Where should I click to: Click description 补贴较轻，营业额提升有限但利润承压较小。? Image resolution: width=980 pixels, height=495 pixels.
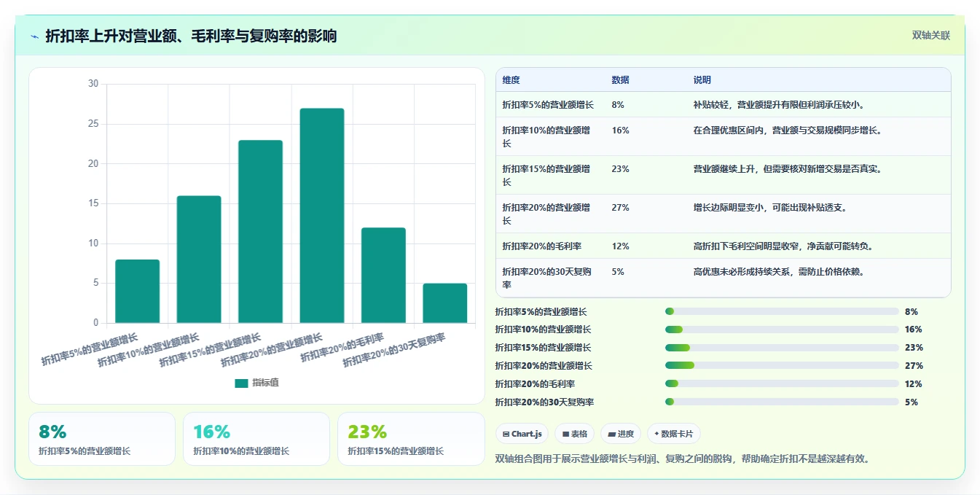click(779, 105)
